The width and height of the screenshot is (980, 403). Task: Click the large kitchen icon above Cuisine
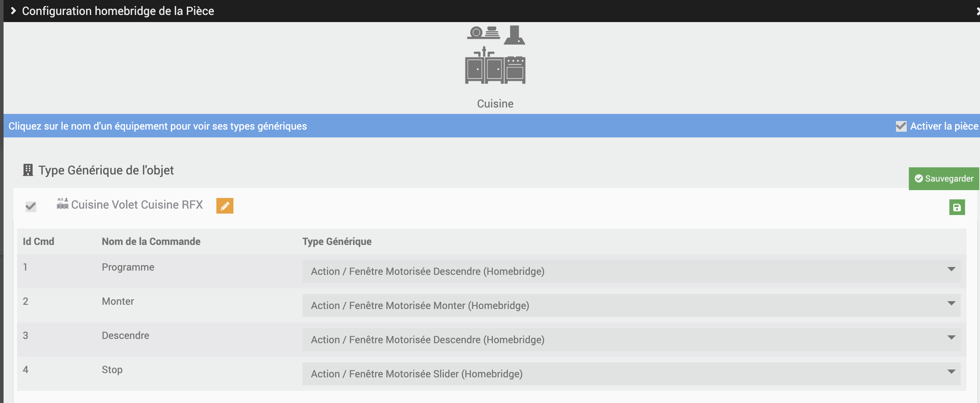click(495, 55)
